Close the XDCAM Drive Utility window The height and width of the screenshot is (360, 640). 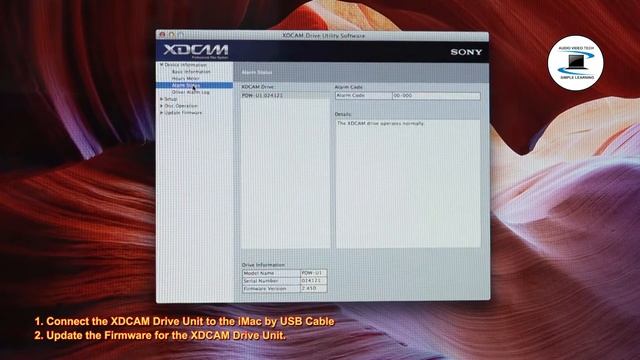(162, 35)
